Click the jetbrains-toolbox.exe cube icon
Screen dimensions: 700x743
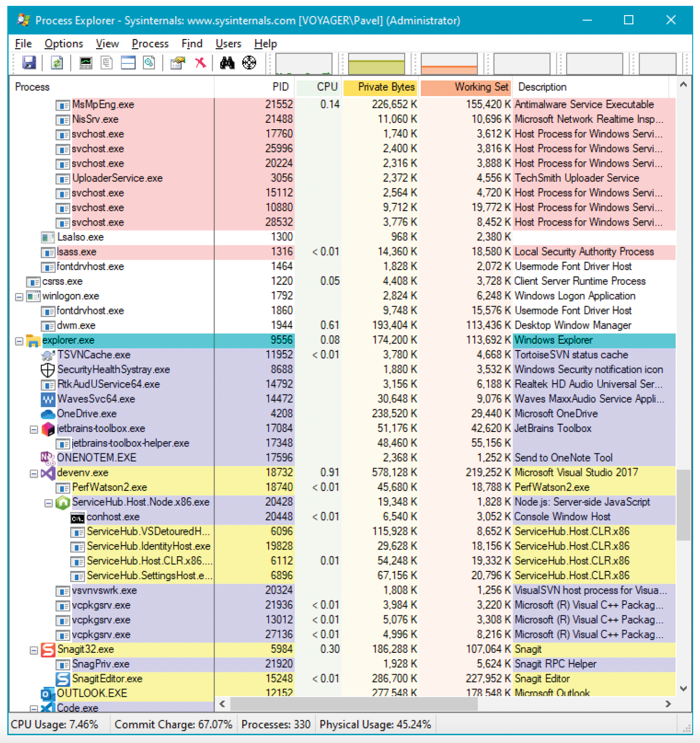tap(48, 429)
